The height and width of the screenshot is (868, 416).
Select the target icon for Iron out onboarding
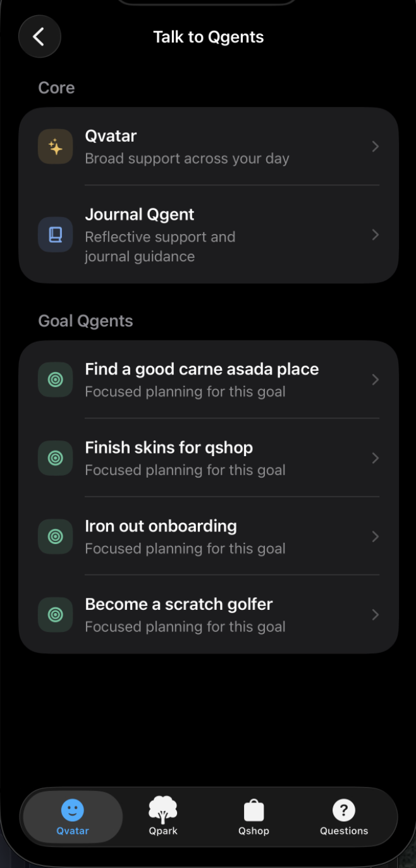click(55, 536)
